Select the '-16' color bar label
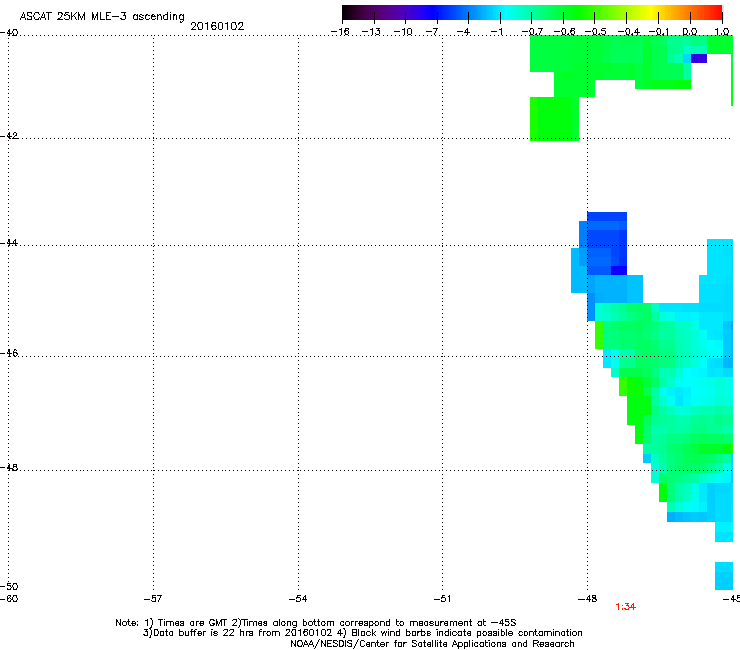 coord(340,32)
